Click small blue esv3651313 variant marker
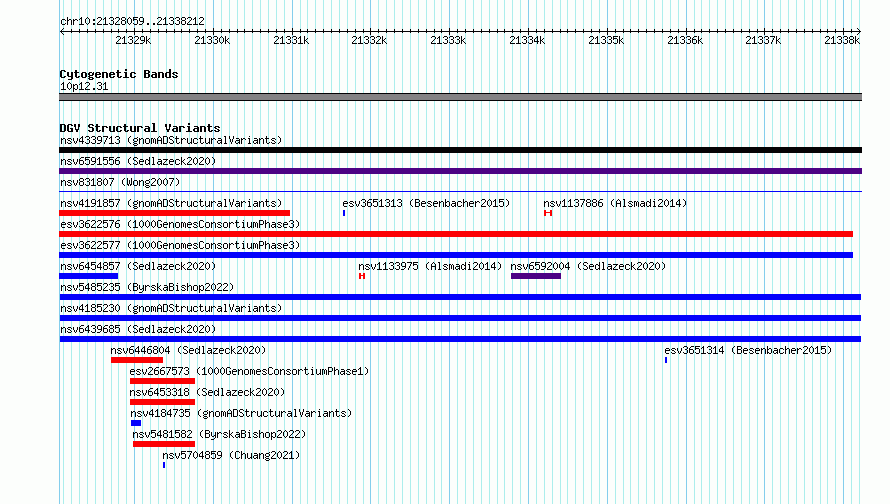The width and height of the screenshot is (890, 504). [x=344, y=213]
